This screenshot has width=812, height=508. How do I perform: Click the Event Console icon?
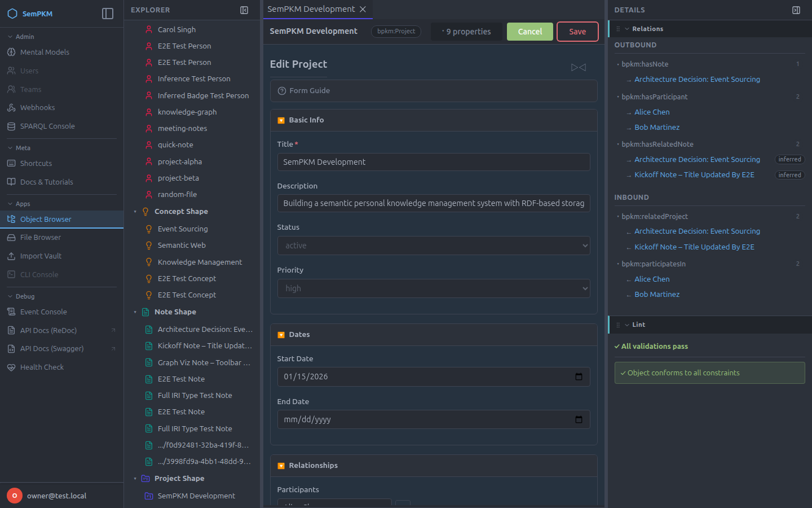point(11,312)
